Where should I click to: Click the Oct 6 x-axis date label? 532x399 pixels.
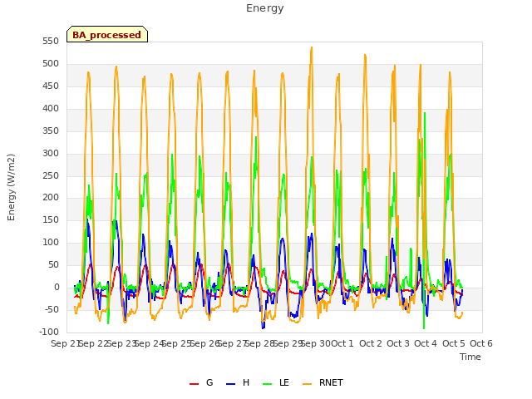pos(481,343)
